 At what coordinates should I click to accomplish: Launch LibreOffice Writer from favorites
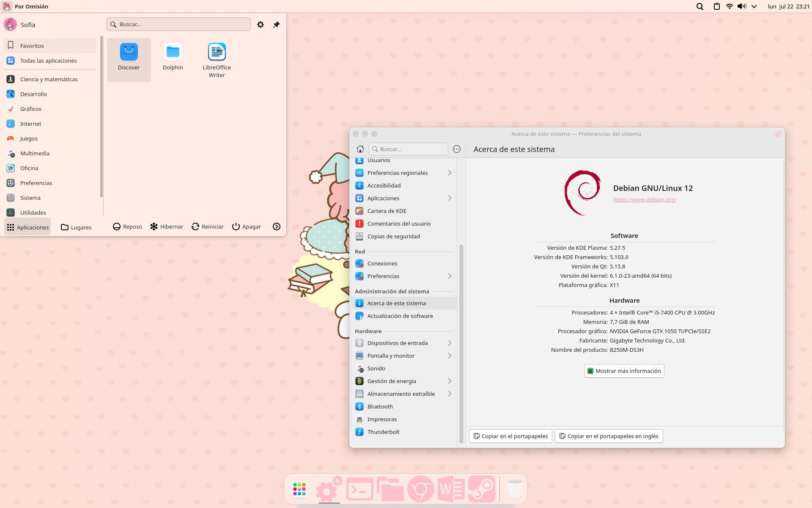[x=217, y=55]
